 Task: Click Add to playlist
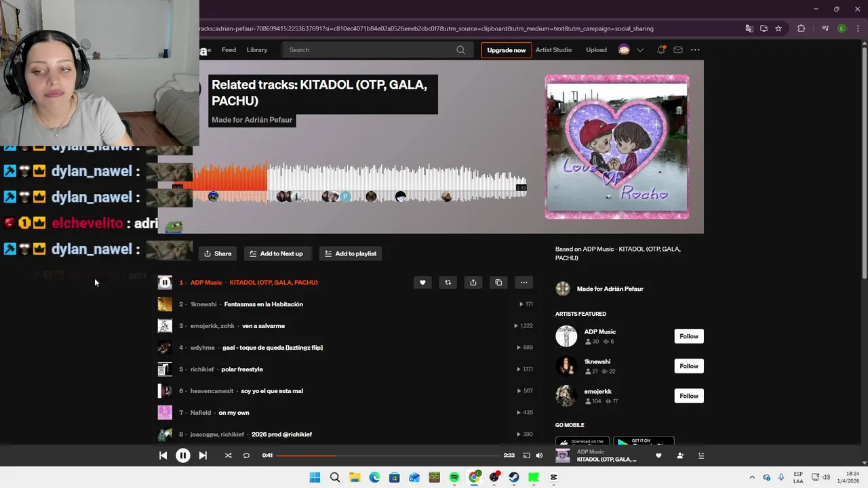click(x=351, y=253)
